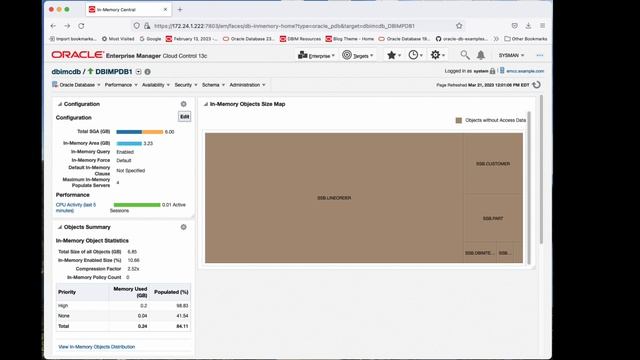Click the CPU Activity green bar
Viewport: 640px width, 360px height.
pyautogui.click(x=137, y=205)
